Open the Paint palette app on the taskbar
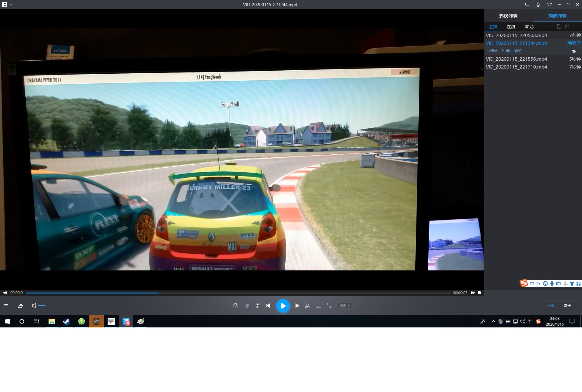582x392 pixels. click(141, 321)
